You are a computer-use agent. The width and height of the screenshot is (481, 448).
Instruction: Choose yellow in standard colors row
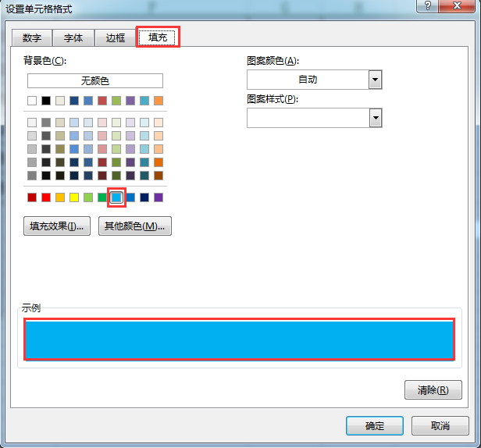tap(74, 197)
